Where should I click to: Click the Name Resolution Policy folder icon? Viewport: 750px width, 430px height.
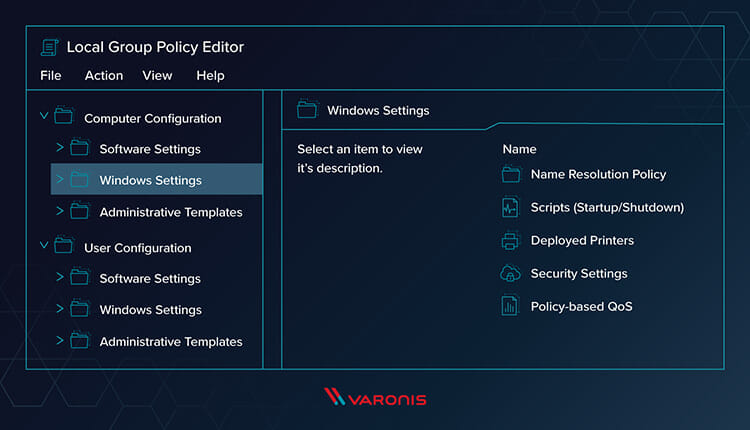tap(511, 174)
